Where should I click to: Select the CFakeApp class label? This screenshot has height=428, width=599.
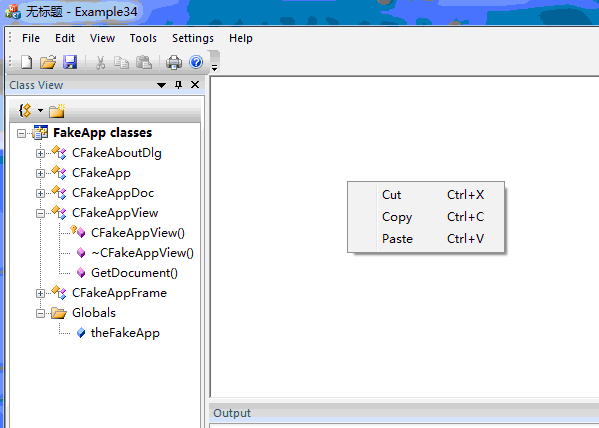[101, 173]
